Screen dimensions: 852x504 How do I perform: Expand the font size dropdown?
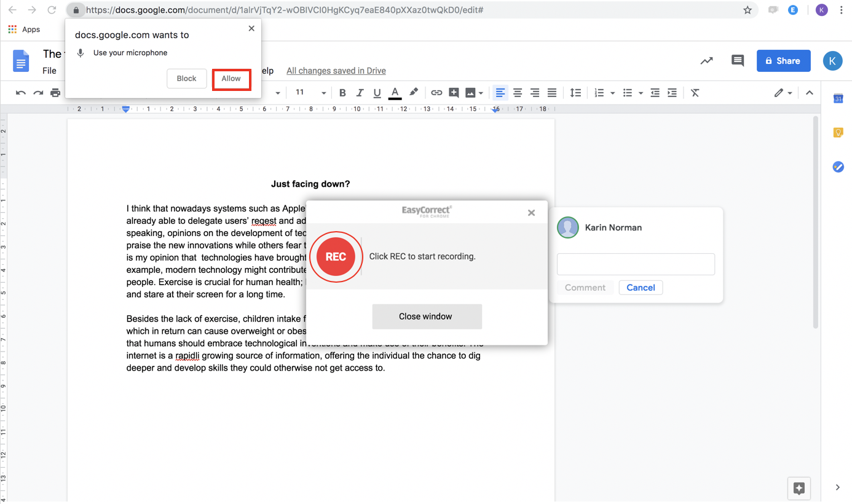pos(323,93)
